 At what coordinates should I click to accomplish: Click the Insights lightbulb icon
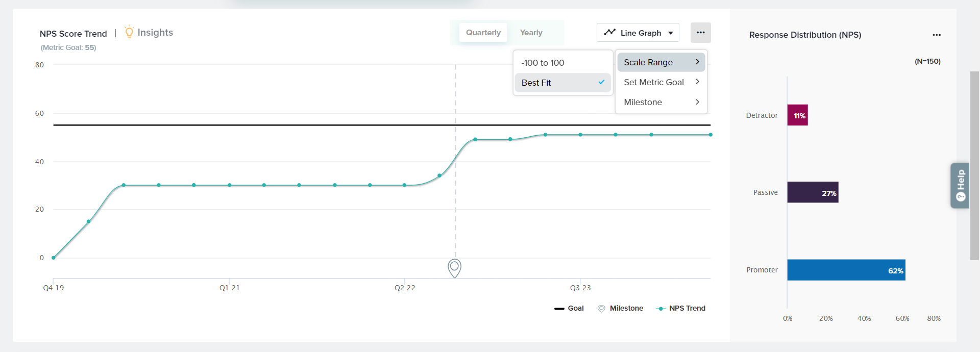pyautogui.click(x=129, y=32)
